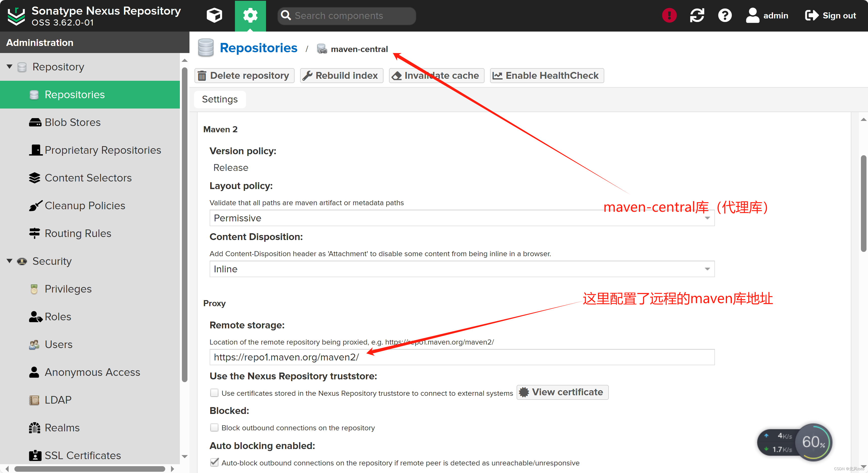Click the maven-central proxy repository icon
Screen dimensions: 868x473
(x=322, y=49)
